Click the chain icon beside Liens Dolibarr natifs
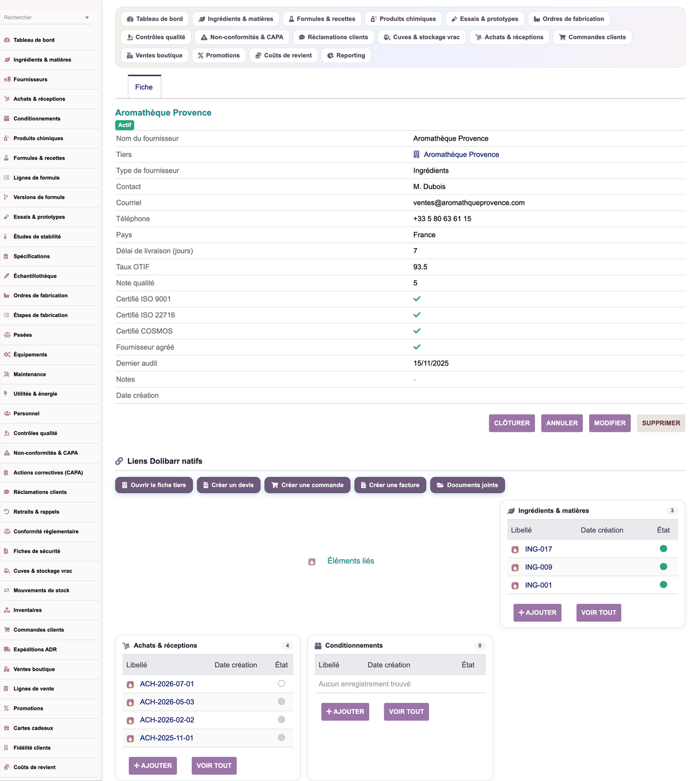The image size is (700, 781). (x=119, y=461)
